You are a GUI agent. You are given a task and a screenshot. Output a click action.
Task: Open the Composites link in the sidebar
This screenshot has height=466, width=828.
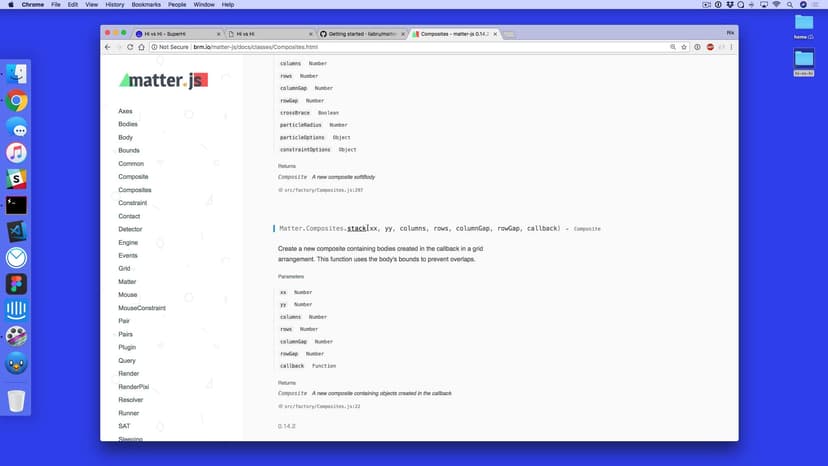click(135, 190)
